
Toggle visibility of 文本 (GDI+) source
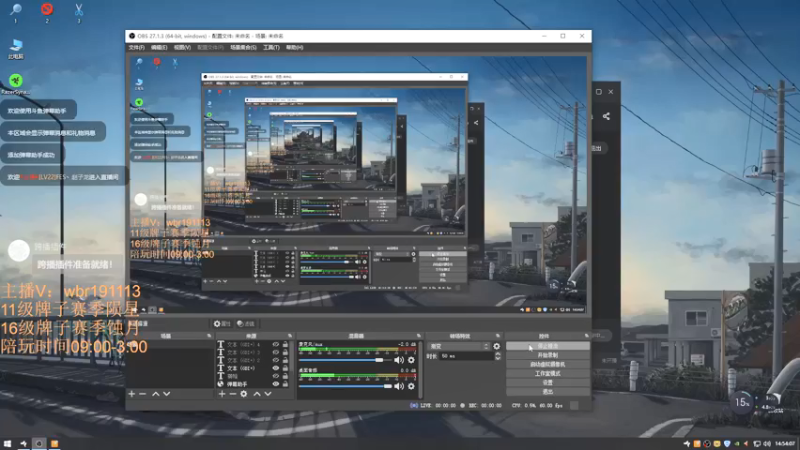[x=276, y=368]
